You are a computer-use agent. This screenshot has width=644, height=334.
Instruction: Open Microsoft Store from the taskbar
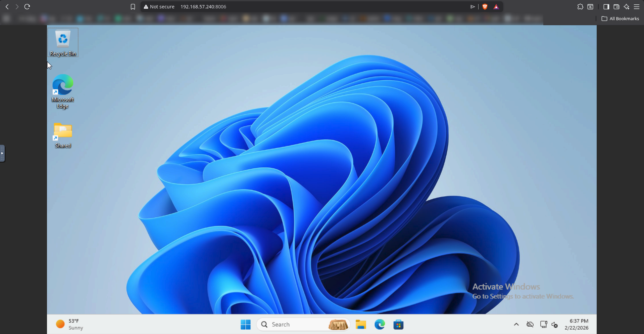click(x=398, y=325)
